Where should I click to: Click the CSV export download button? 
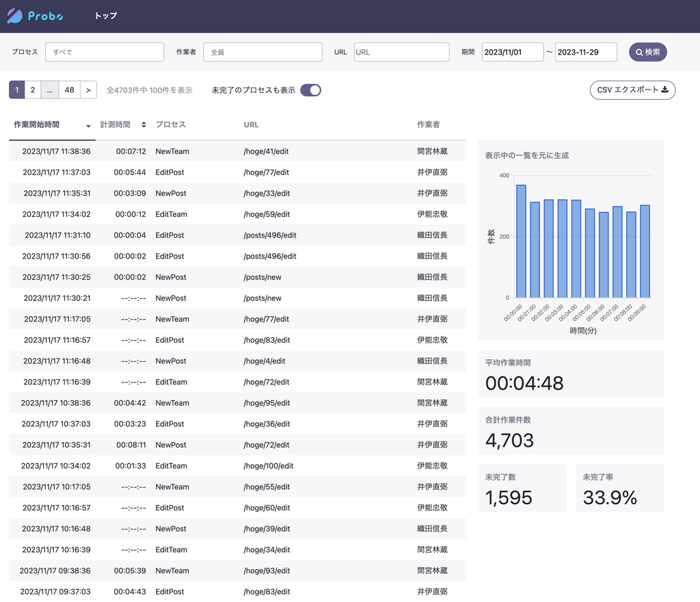pos(632,90)
